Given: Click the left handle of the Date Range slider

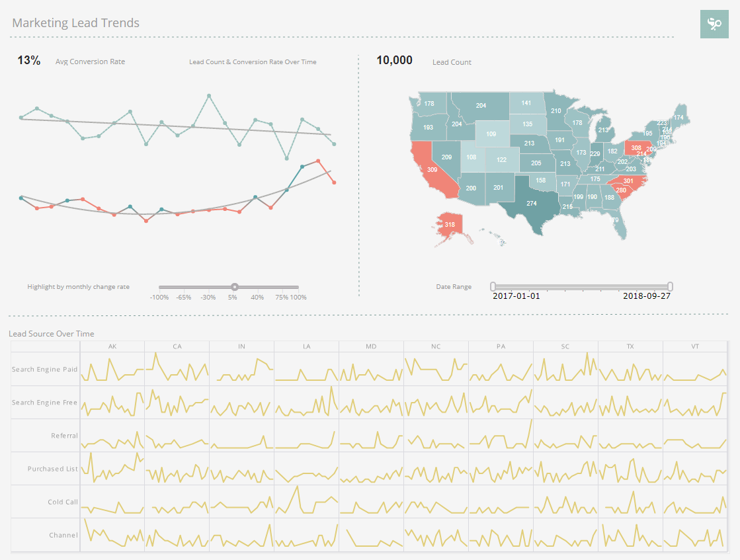Looking at the screenshot, I should click(492, 286).
